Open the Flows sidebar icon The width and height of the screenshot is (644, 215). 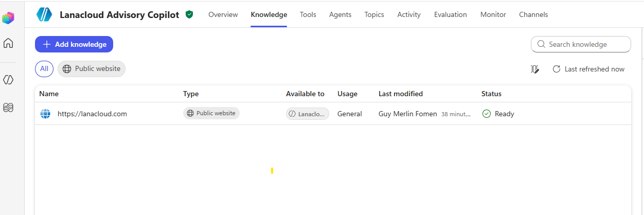(8, 107)
